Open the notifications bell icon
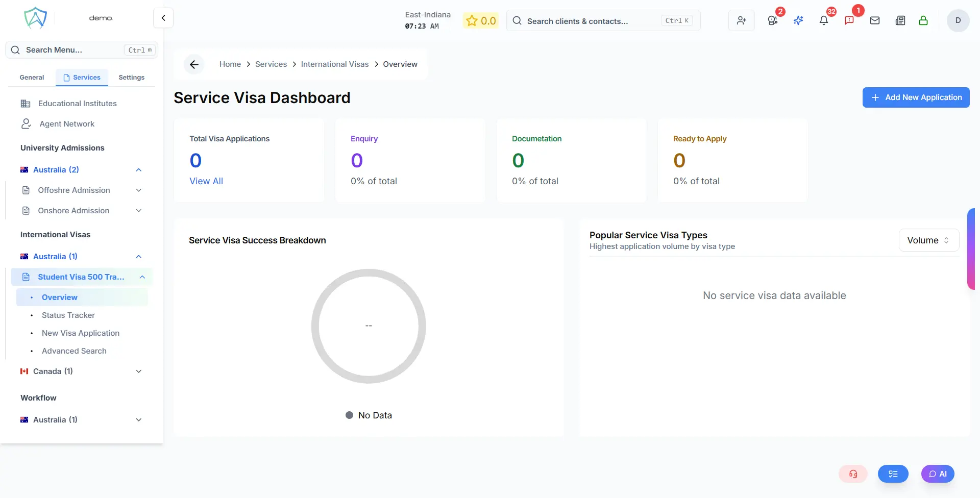 (x=823, y=20)
